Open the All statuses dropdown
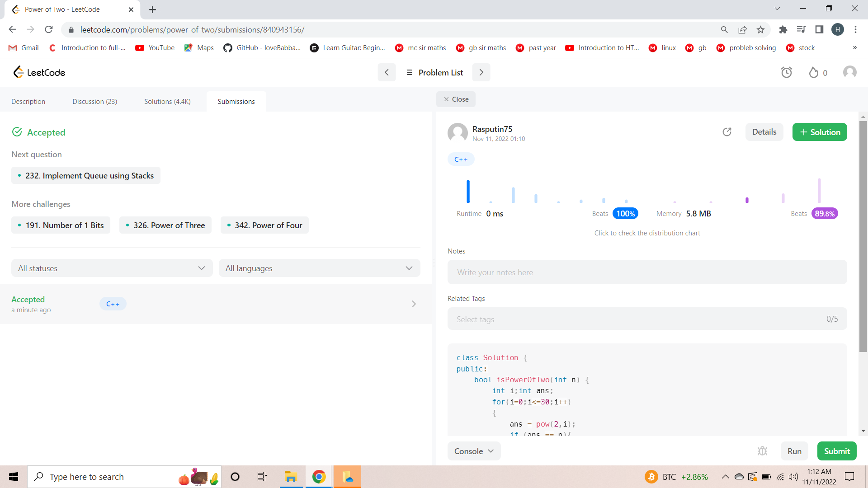This screenshot has height=488, width=868. click(x=111, y=268)
